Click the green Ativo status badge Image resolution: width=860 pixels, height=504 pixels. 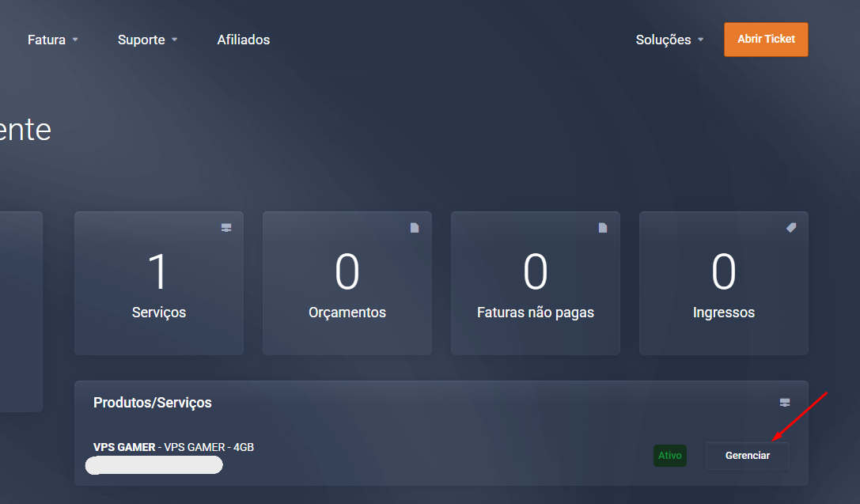670,456
